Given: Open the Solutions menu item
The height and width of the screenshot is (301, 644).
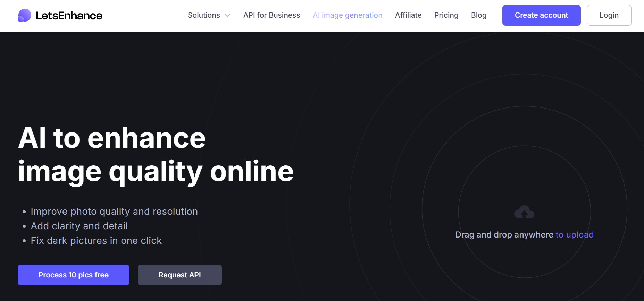Looking at the screenshot, I should point(204,15).
